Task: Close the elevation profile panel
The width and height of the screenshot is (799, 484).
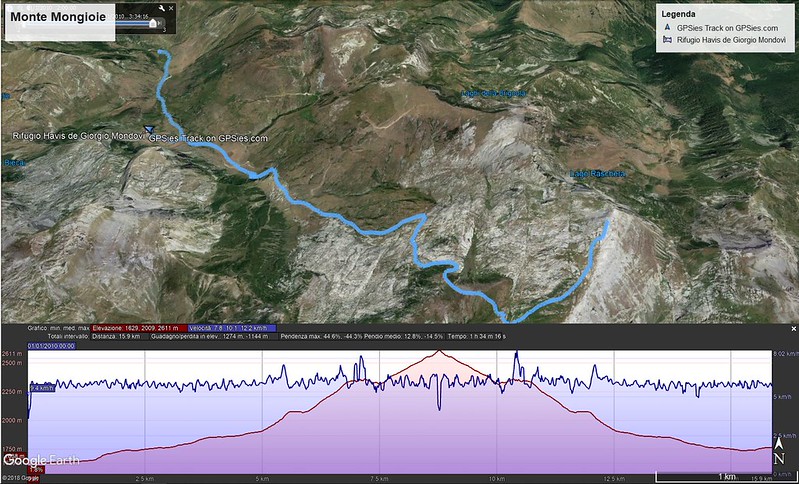Action: pos(793,329)
